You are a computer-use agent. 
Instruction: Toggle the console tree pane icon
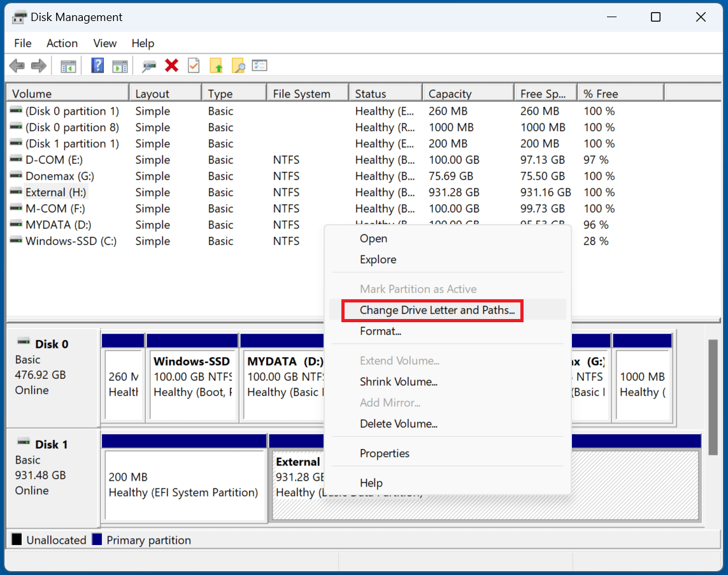68,65
